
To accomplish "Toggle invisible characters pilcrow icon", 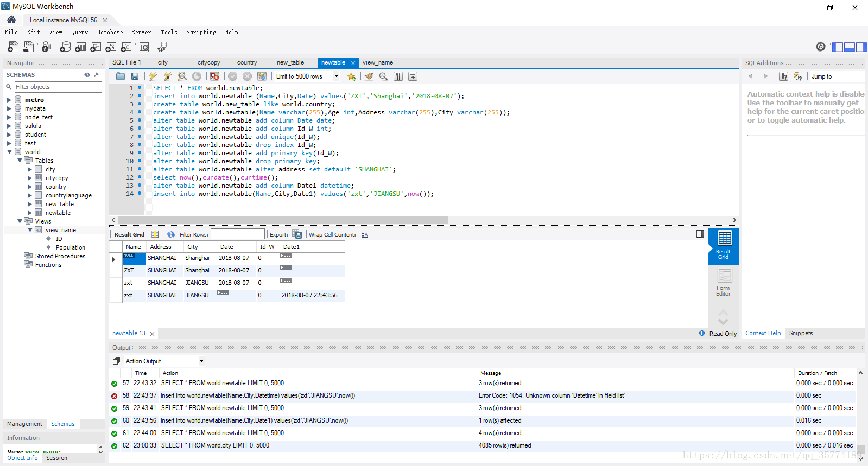I will point(398,76).
